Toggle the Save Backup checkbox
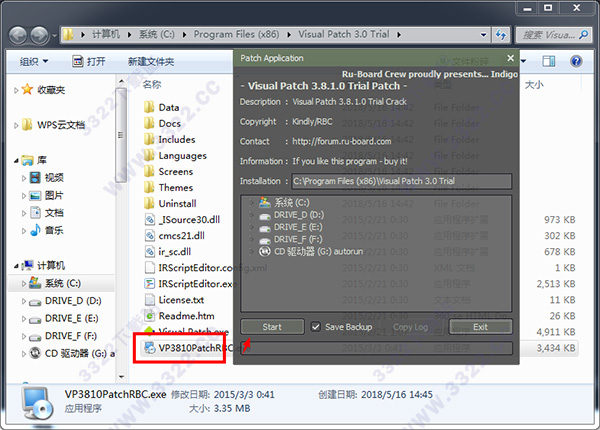 point(315,327)
